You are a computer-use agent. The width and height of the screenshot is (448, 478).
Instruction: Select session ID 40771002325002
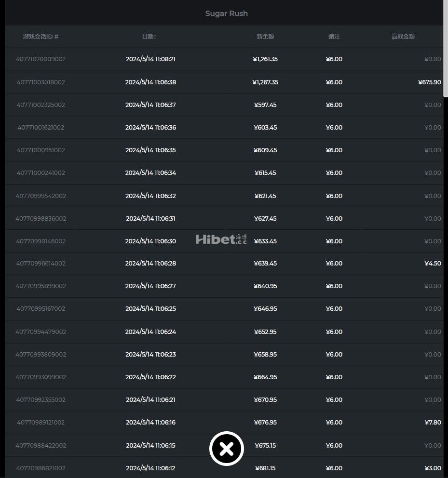click(x=41, y=105)
